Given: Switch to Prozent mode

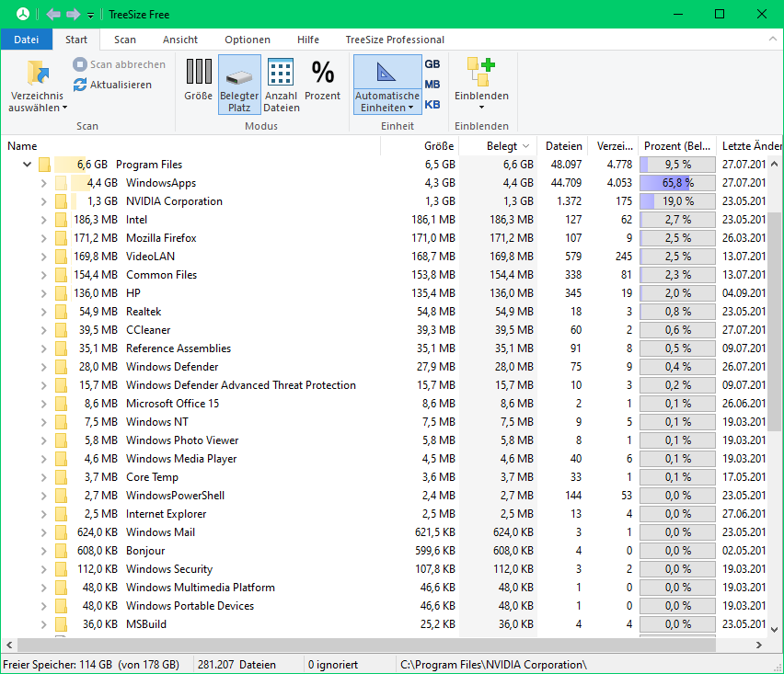Looking at the screenshot, I should (322, 81).
